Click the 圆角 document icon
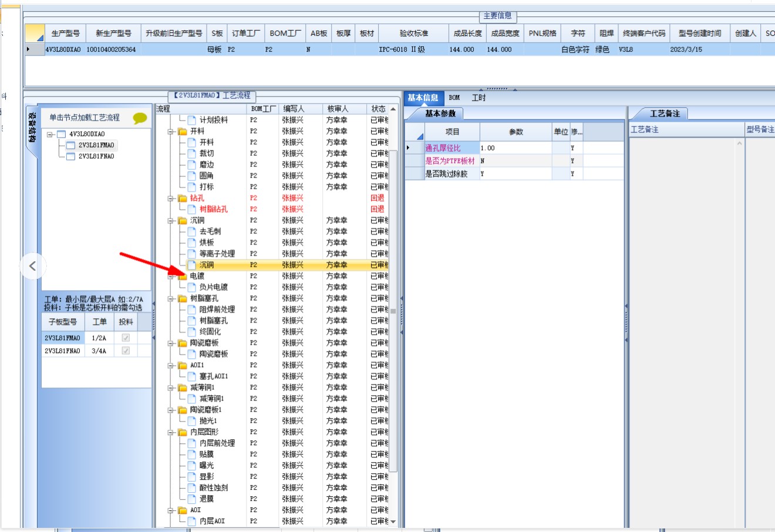This screenshot has height=532, width=775. click(x=191, y=176)
